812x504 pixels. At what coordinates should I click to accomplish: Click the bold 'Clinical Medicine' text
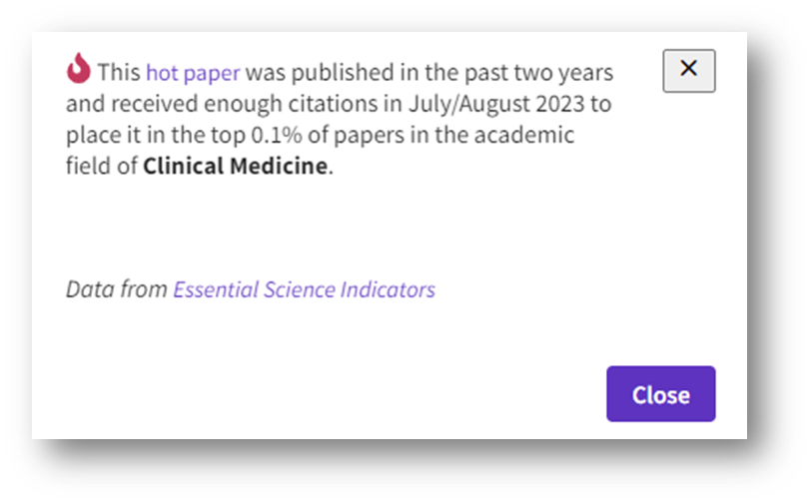click(236, 166)
